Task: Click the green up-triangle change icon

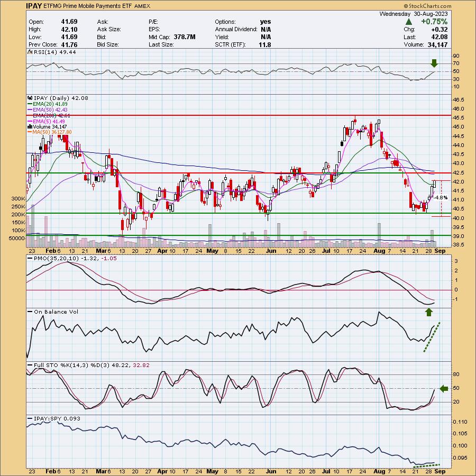Action: coord(409,22)
